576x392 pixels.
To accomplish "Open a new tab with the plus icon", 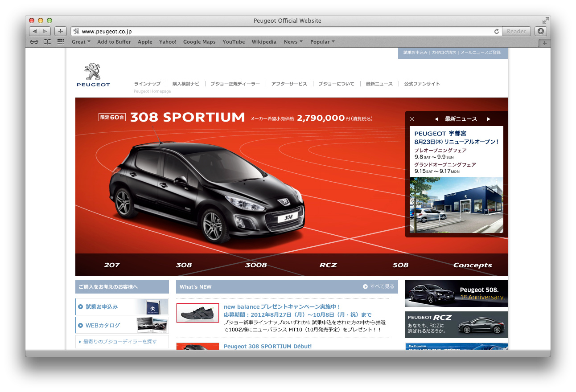I will pyautogui.click(x=544, y=43).
